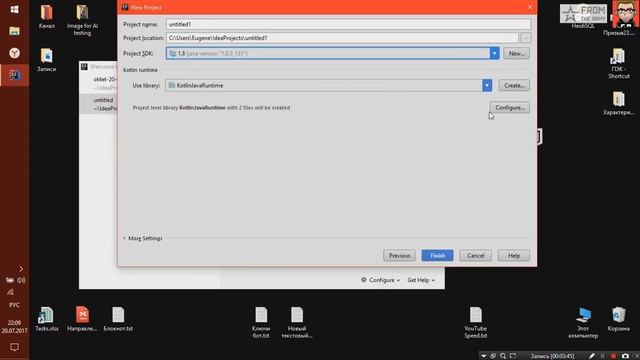Click Create... library button
This screenshot has height=360, width=640.
(x=514, y=85)
